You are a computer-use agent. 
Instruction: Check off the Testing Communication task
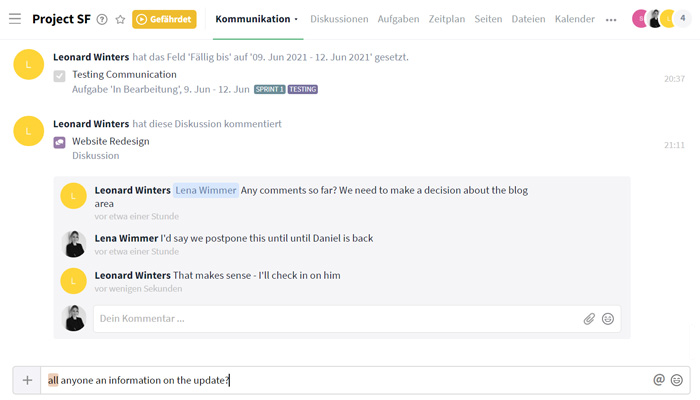click(59, 76)
